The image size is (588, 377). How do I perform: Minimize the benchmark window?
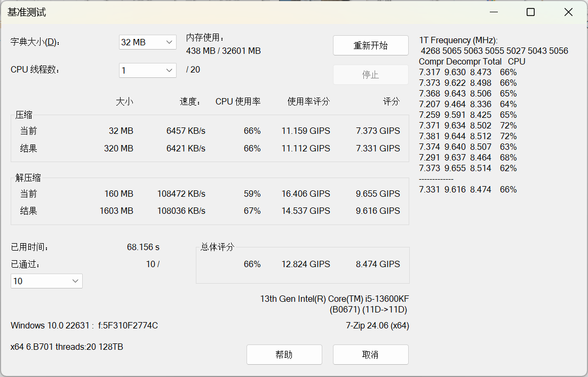[x=494, y=12]
